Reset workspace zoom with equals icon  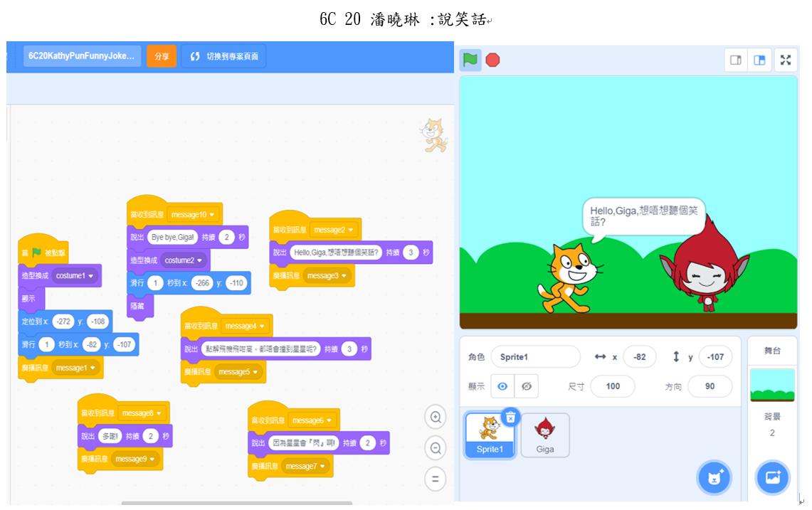tap(436, 479)
